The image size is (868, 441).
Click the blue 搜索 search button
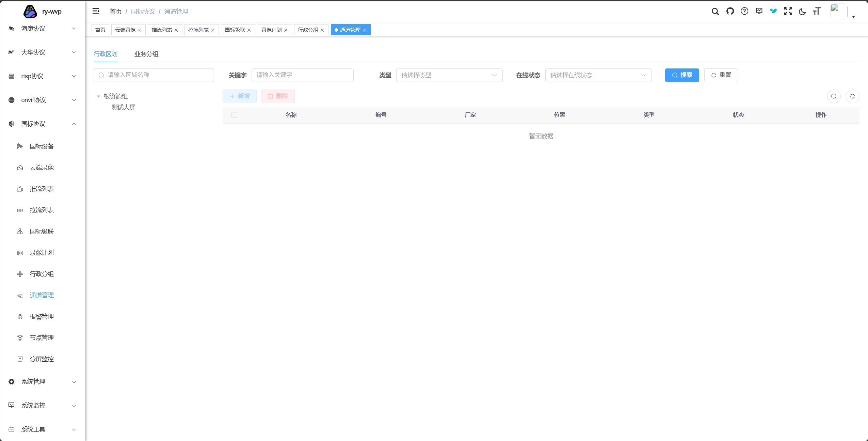pos(682,75)
